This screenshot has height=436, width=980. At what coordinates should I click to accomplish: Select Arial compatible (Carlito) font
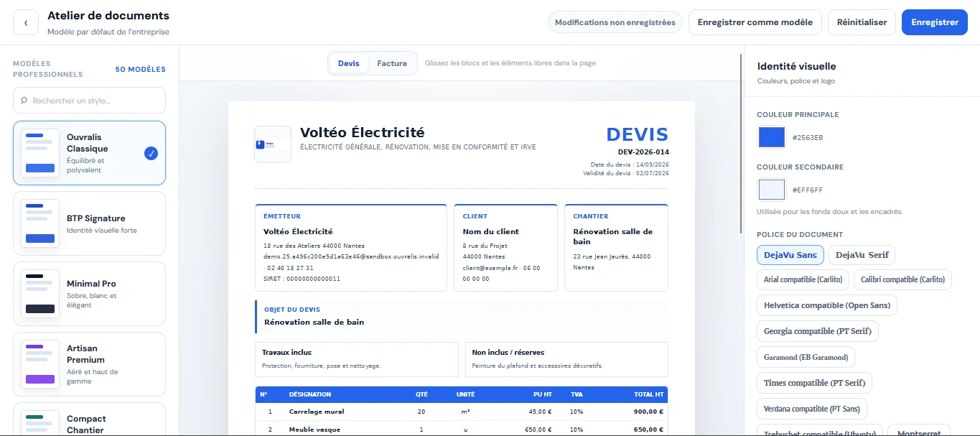pyautogui.click(x=803, y=279)
